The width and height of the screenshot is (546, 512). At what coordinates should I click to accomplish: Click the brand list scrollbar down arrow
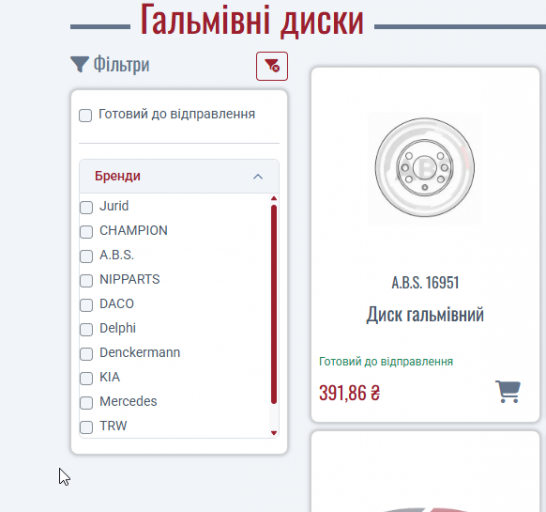274,433
